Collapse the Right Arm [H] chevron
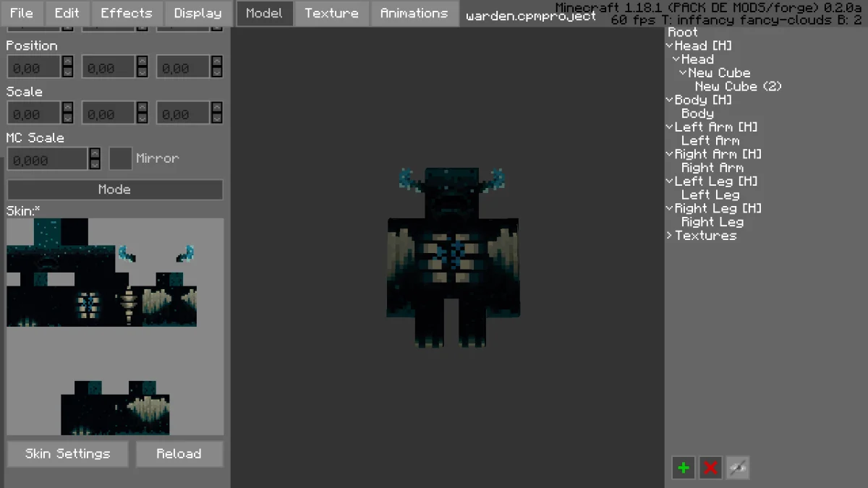Viewport: 868px width, 488px height. click(670, 154)
